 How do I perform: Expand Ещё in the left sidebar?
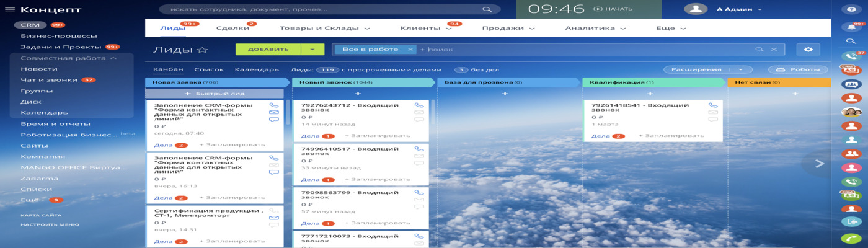30,200
